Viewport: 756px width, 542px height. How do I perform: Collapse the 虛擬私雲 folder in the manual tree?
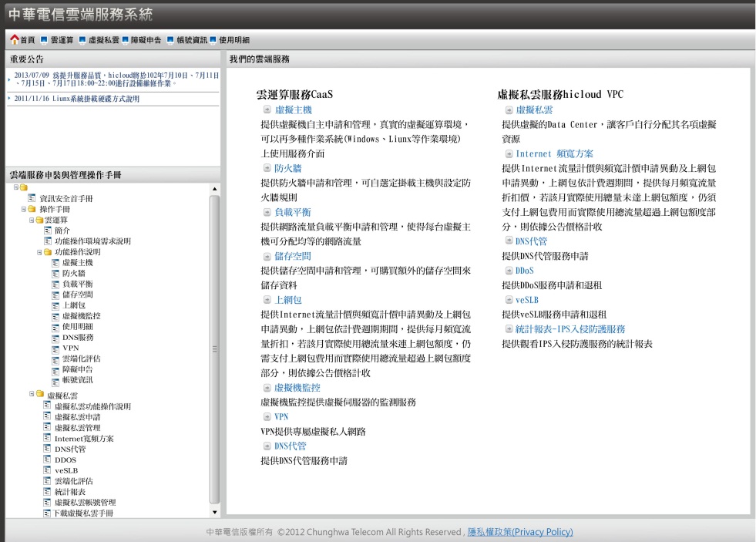point(32,394)
